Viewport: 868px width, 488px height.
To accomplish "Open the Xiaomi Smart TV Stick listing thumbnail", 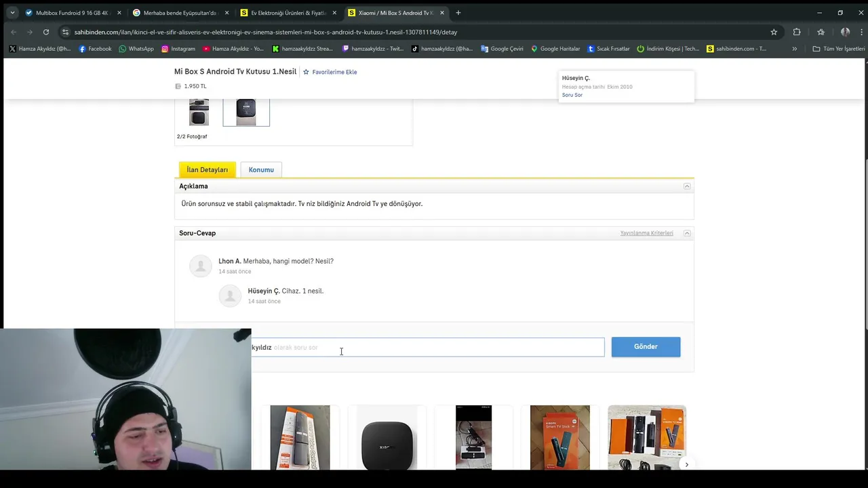I will point(560,437).
